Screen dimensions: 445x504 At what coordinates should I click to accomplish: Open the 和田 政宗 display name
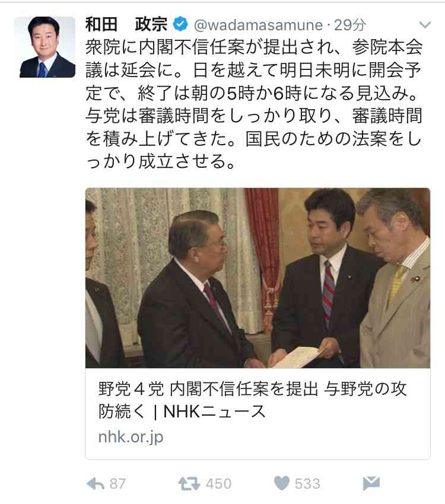[126, 24]
